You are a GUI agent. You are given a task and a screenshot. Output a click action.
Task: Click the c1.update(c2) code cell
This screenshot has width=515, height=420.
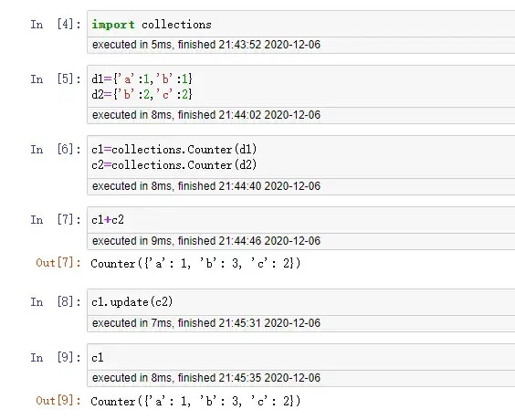coord(300,302)
